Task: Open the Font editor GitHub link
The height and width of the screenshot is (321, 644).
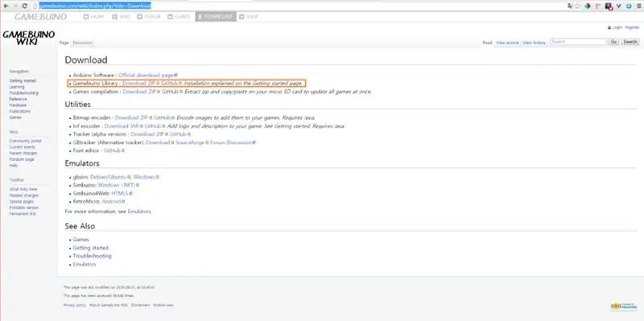Action: tap(112, 150)
